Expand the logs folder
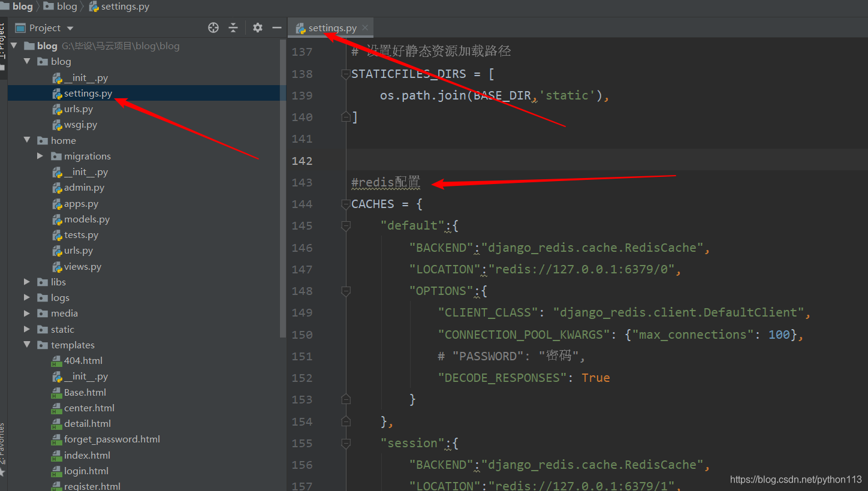868x491 pixels. 26,297
